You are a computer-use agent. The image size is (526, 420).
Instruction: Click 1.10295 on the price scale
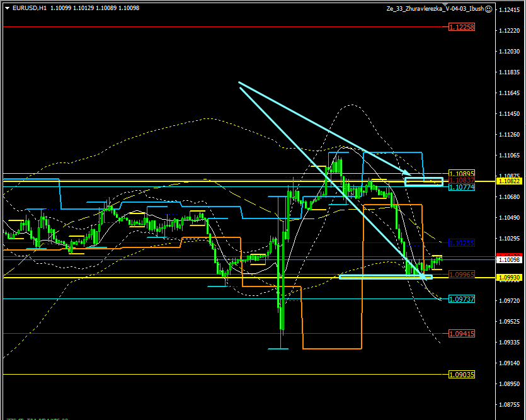point(510,238)
